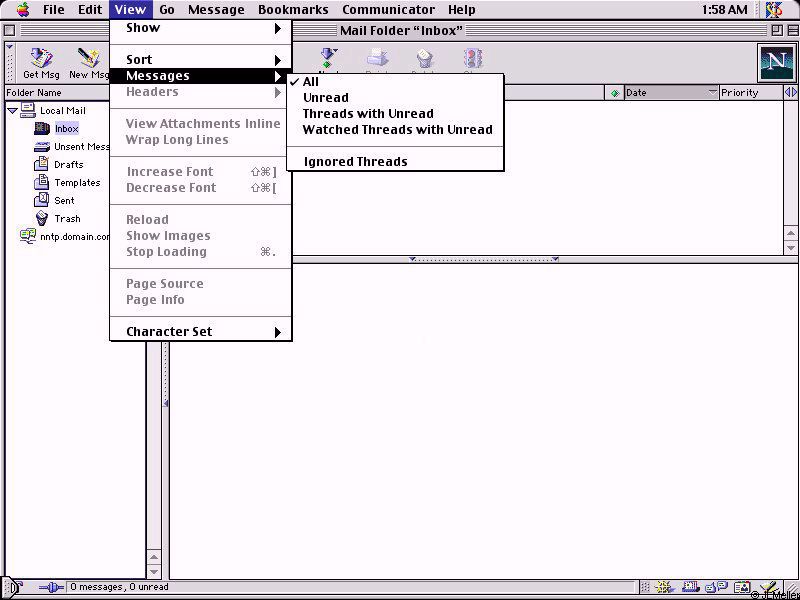Click the Stop traffic light icon
The height and width of the screenshot is (600, 800).
[473, 58]
